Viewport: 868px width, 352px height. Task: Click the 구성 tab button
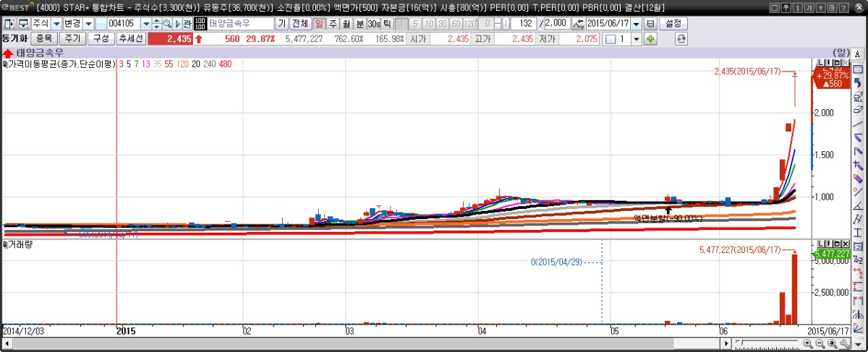[100, 38]
